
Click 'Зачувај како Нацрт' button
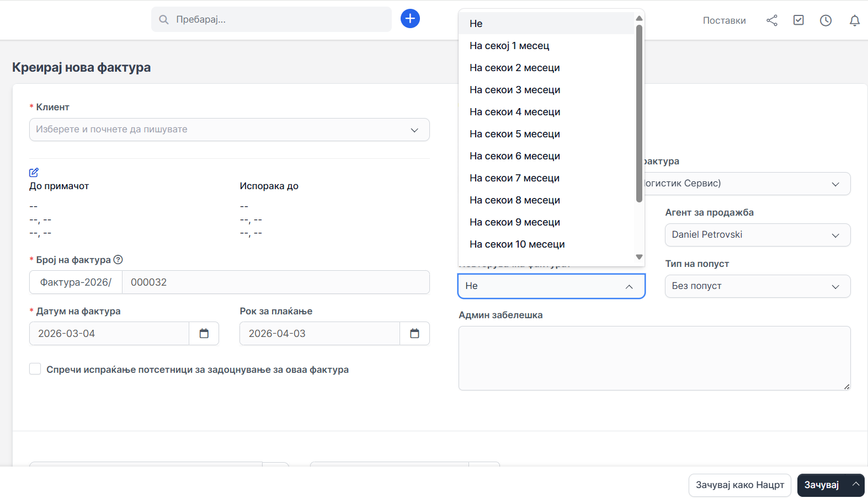click(x=739, y=485)
